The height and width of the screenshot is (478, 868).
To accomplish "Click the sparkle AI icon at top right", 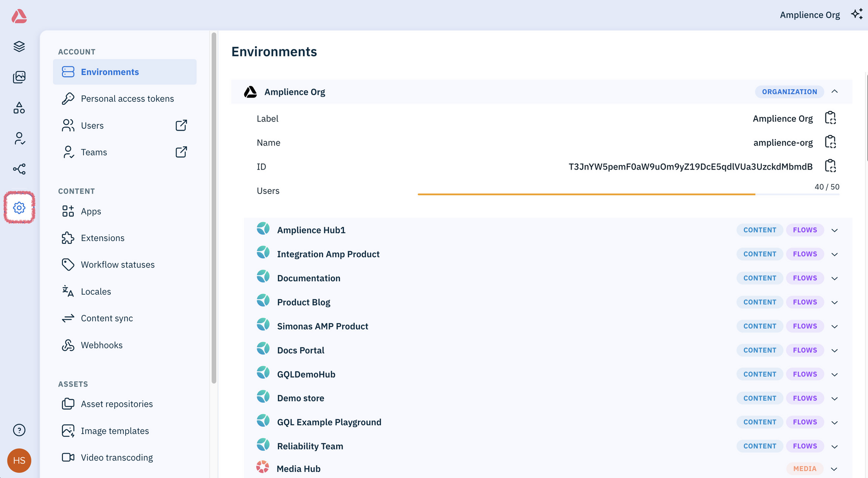I will click(x=857, y=14).
